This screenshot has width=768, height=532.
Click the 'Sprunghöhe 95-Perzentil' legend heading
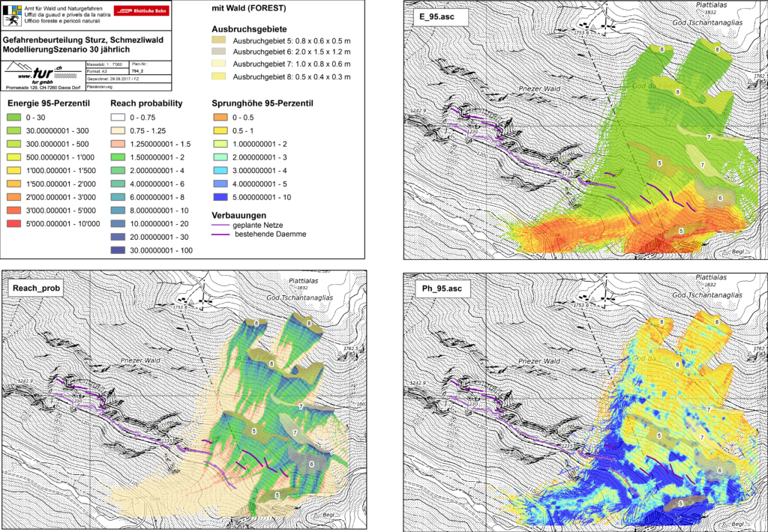262,103
